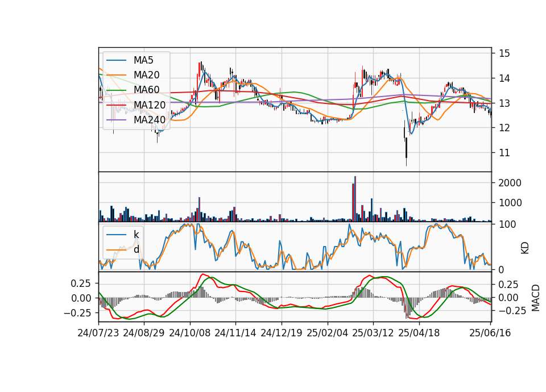Click the volume axis value 1000
The image size is (546, 392).
point(510,203)
